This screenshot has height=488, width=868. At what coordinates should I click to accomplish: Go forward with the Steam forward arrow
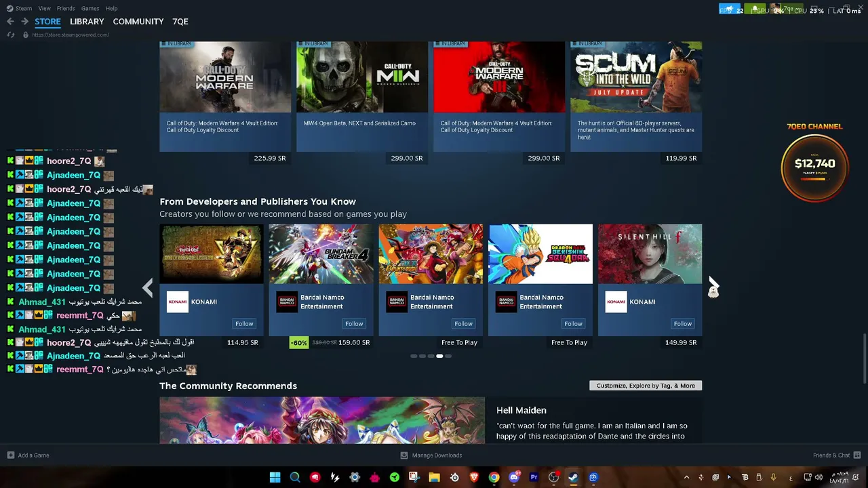coord(24,22)
